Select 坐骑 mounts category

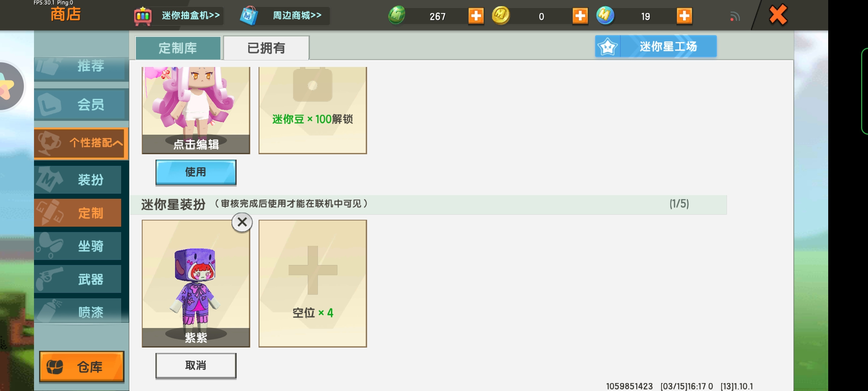78,246
